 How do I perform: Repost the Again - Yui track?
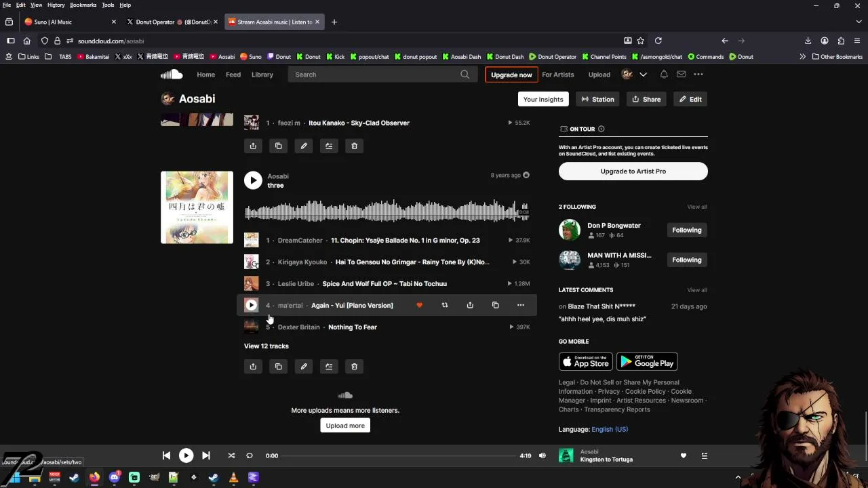tap(445, 306)
